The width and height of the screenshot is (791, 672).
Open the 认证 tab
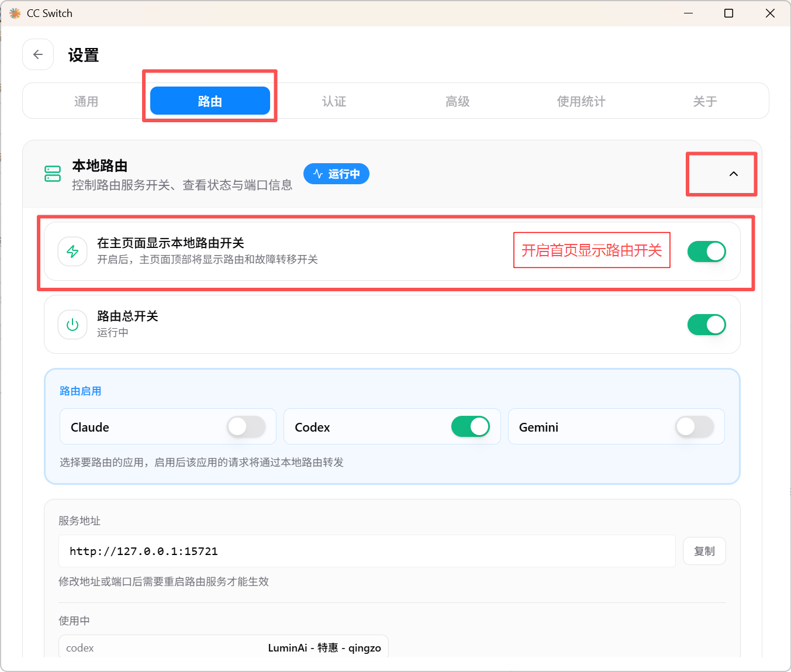pyautogui.click(x=334, y=101)
